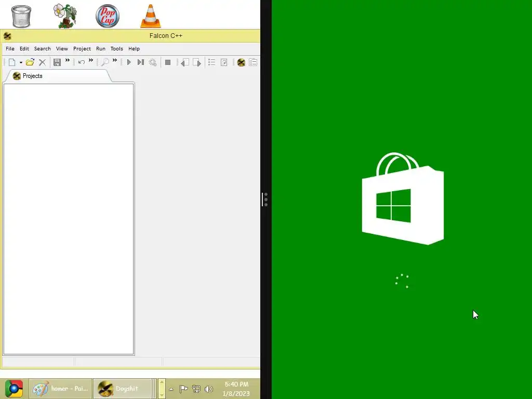This screenshot has width=532, height=399.
Task: Open the Edit menu
Action: click(24, 48)
